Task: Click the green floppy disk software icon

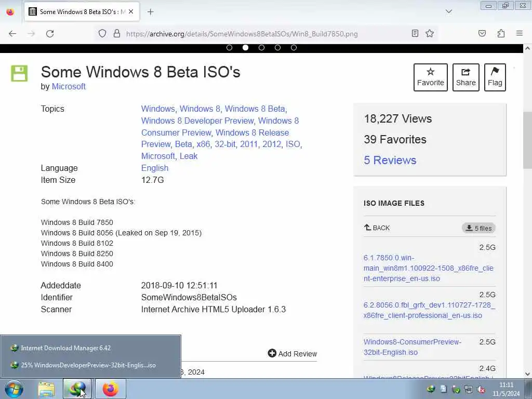Action: click(x=19, y=73)
